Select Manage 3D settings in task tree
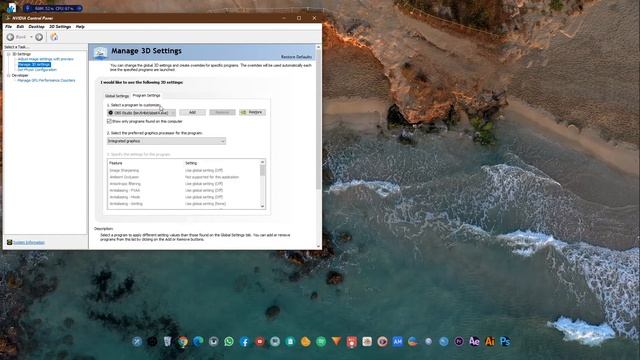The image size is (640, 360). click(34, 64)
